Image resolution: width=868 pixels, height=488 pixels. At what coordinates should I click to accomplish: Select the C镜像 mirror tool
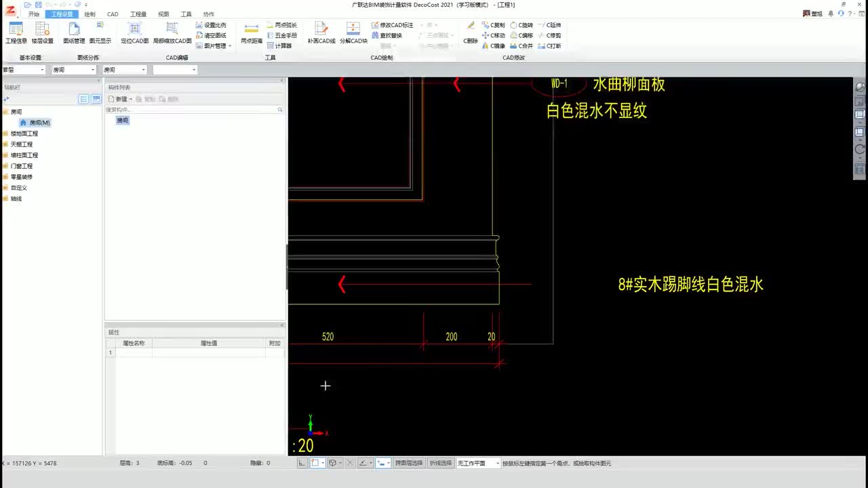(x=494, y=46)
